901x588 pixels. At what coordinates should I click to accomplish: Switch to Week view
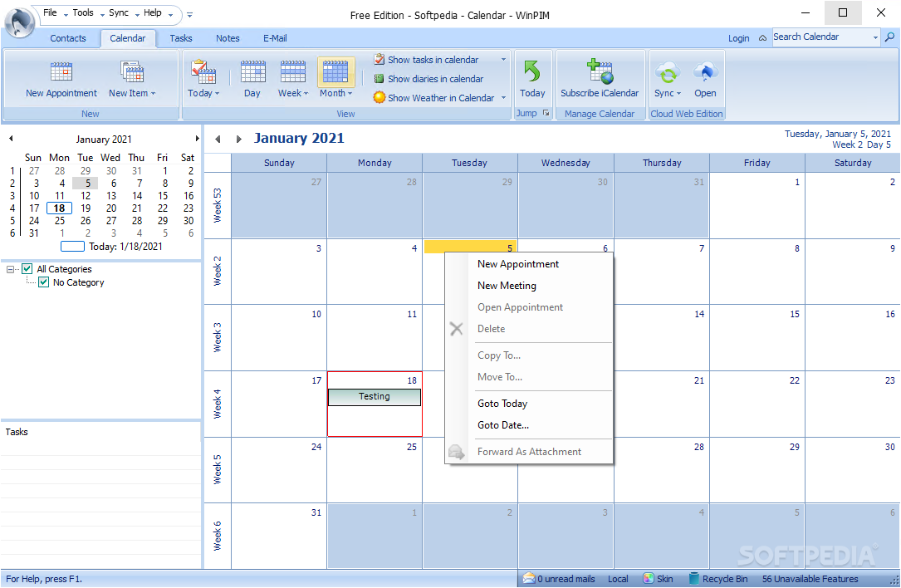point(293,80)
